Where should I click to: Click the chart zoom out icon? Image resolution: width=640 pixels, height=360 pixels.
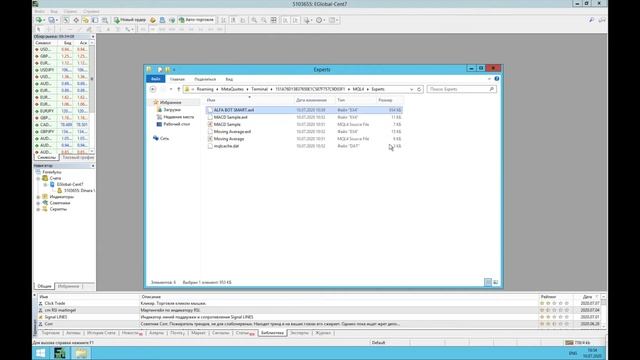[264, 20]
